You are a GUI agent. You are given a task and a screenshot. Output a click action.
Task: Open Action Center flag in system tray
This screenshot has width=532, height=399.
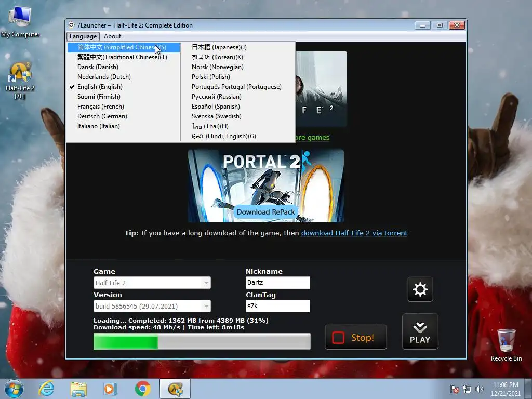click(455, 390)
